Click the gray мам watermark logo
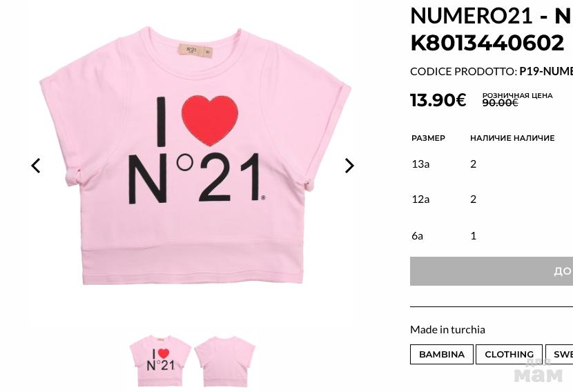573x392 pixels. pos(538,373)
